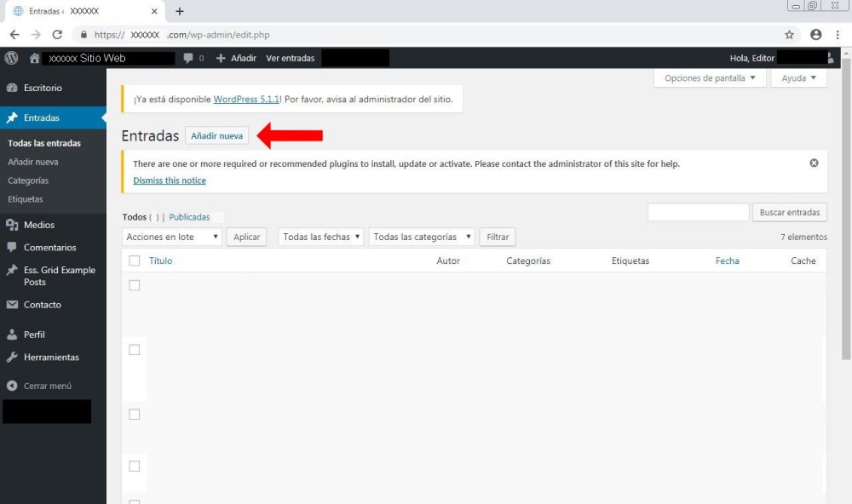The image size is (852, 504).
Task: Check the first entry row checkbox
Action: click(135, 285)
